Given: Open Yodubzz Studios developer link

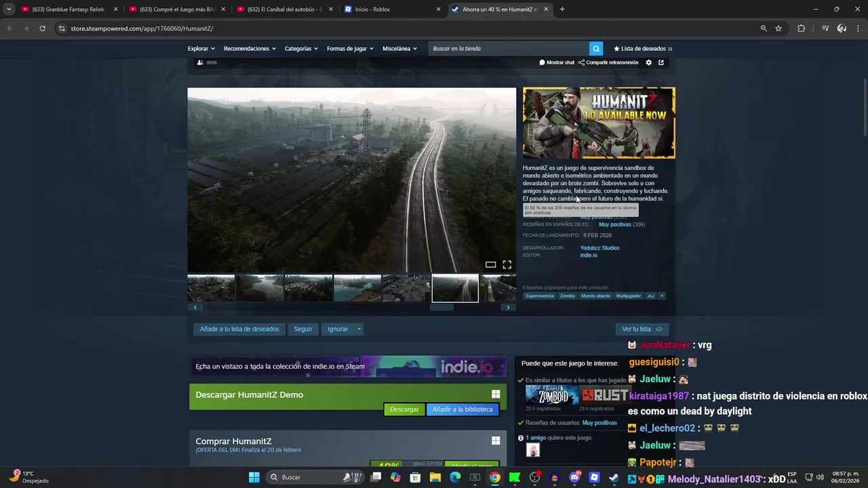Looking at the screenshot, I should pos(599,248).
